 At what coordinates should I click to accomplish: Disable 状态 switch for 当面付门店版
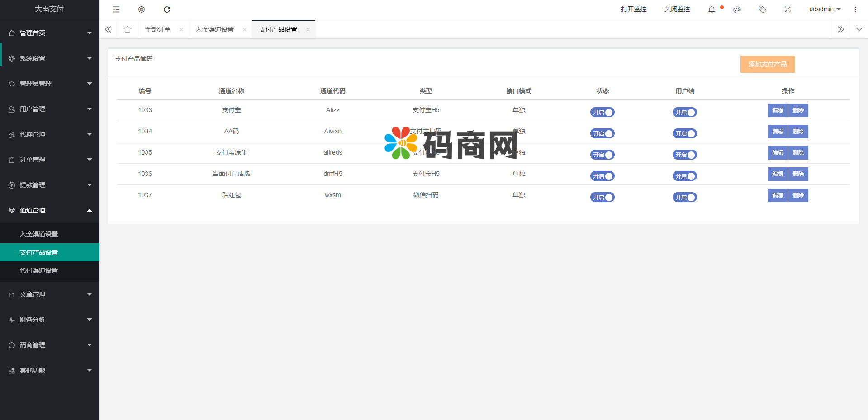(602, 176)
